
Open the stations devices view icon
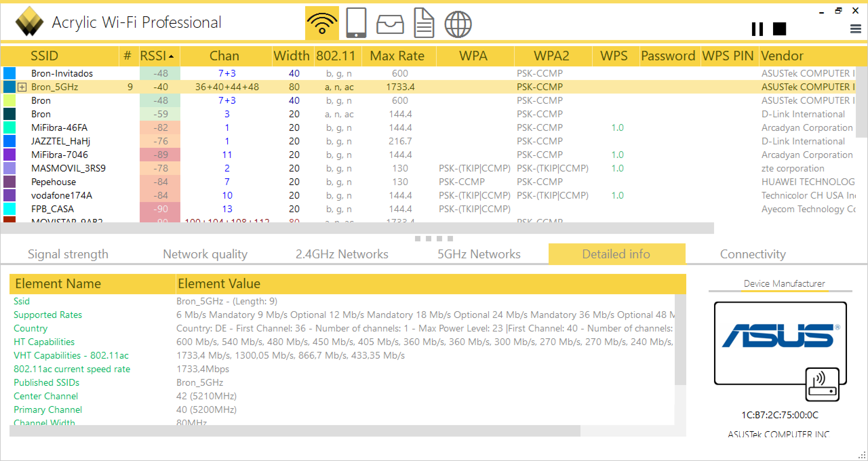coord(356,23)
